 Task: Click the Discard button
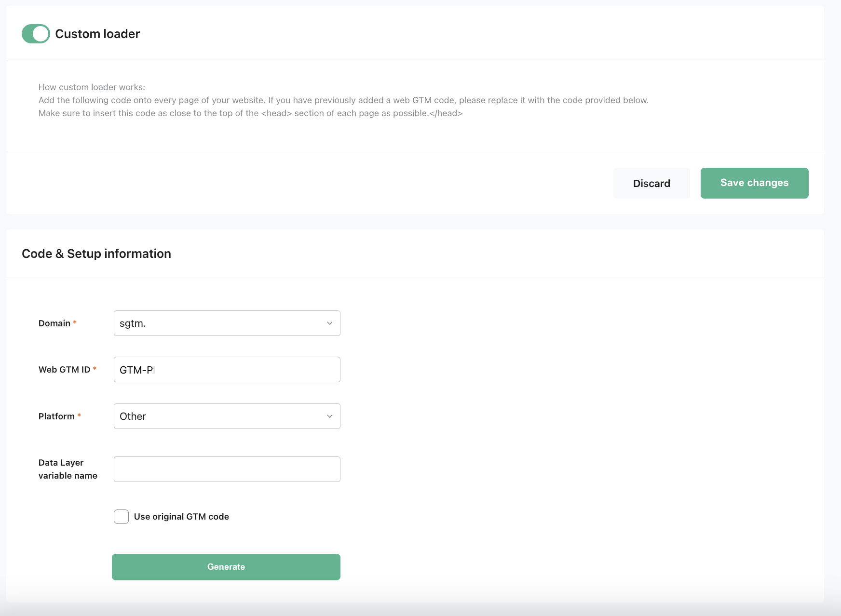pyautogui.click(x=651, y=183)
